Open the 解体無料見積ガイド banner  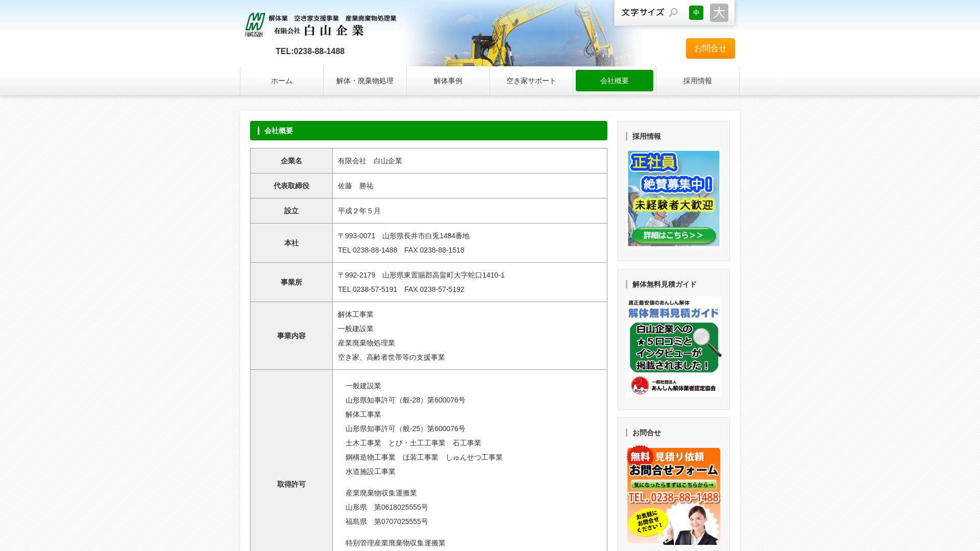pos(673,346)
